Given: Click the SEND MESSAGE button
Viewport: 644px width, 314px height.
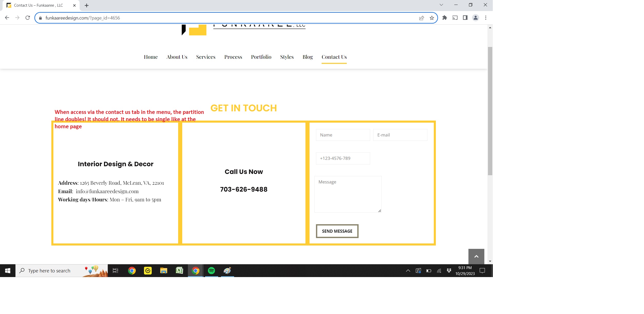Looking at the screenshot, I should tap(337, 231).
